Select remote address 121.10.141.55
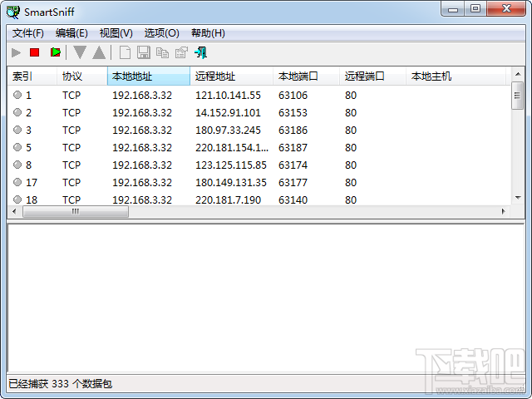Screen dimensions: 532x399 click(x=228, y=96)
